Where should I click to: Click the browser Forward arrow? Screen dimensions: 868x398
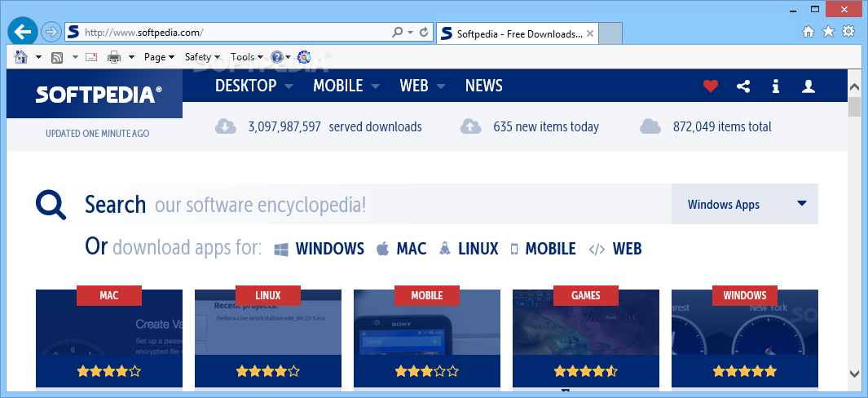click(51, 32)
